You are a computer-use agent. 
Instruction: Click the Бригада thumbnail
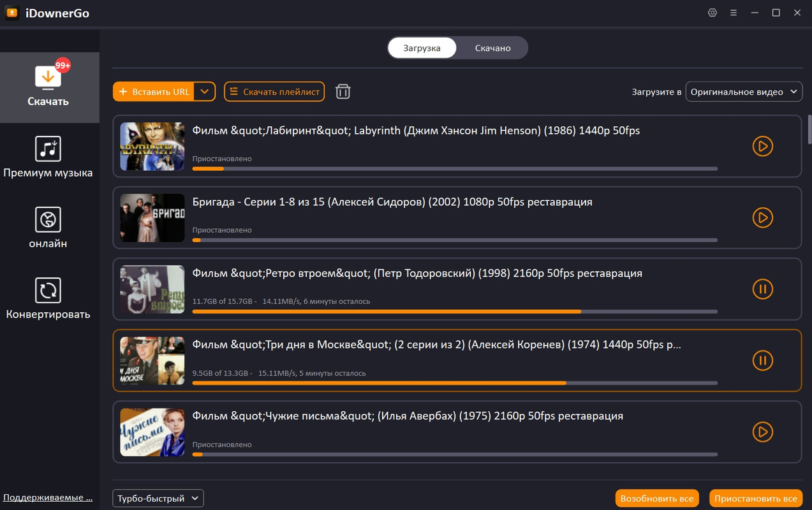coord(152,217)
